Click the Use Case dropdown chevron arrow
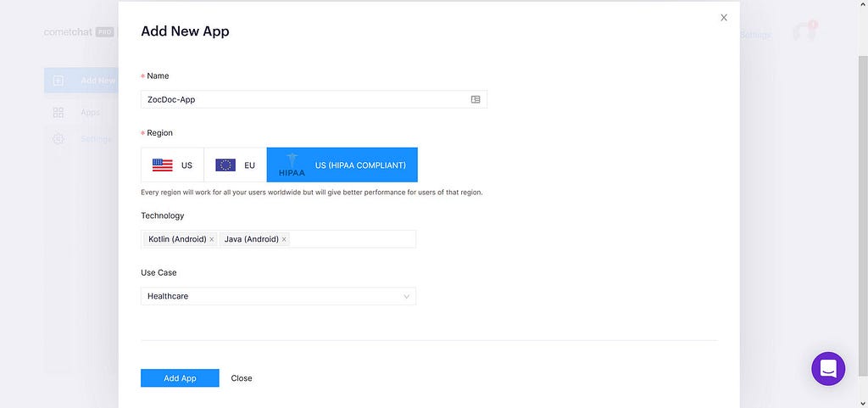The image size is (868, 408). [x=406, y=296]
